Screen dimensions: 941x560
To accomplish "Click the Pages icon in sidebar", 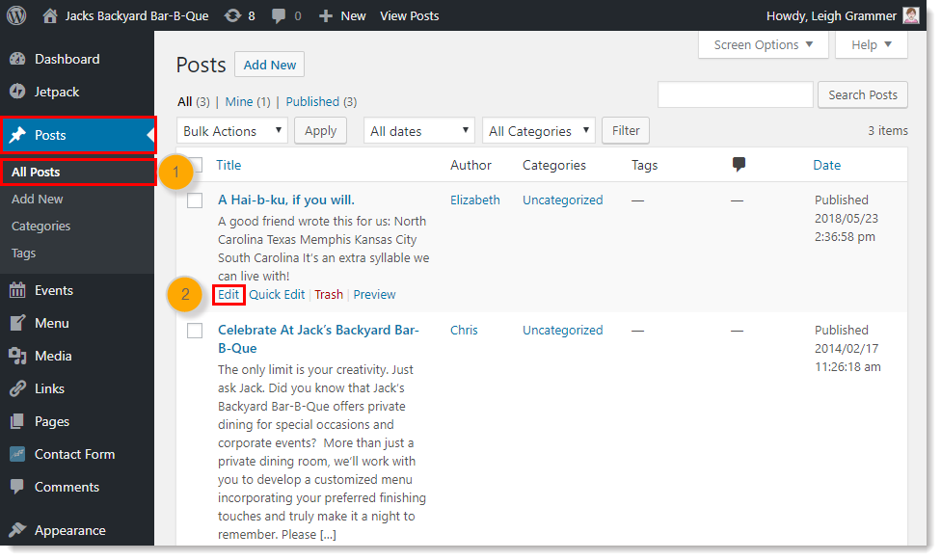I will tap(17, 421).
